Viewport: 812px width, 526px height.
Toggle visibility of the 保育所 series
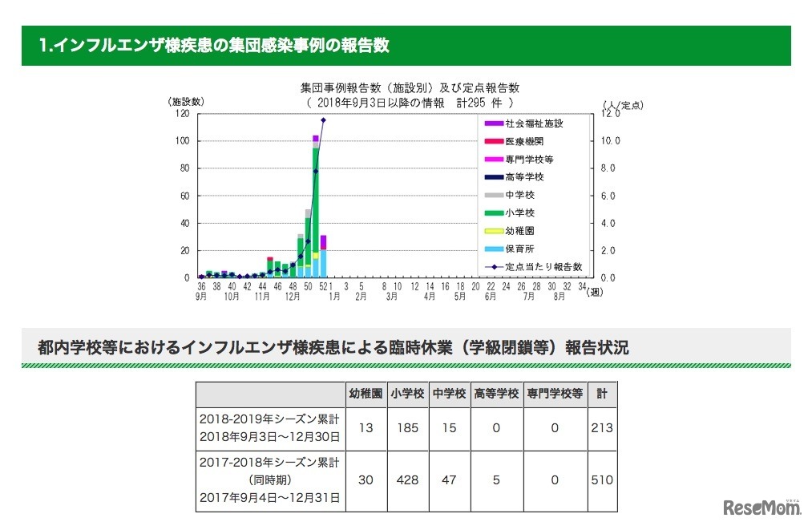493,249
